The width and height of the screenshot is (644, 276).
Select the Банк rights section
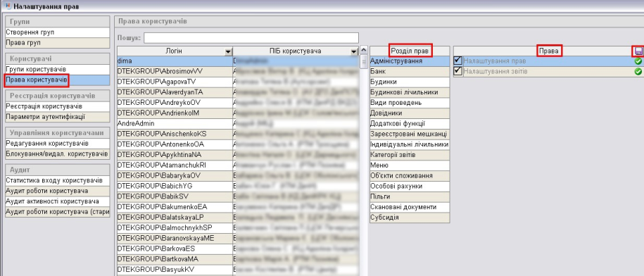tap(410, 72)
